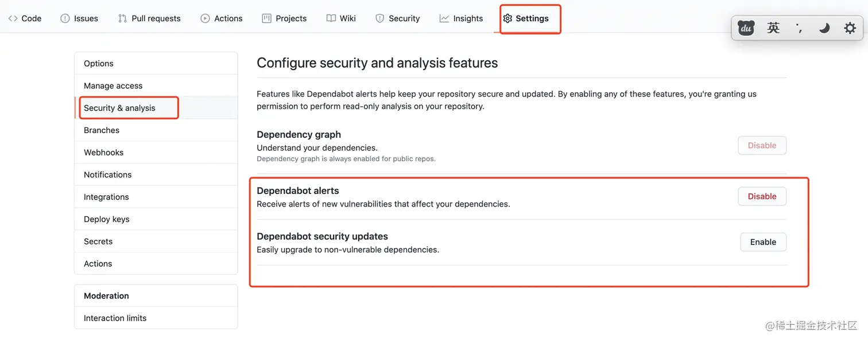Disable Dependabot alerts
The width and height of the screenshot is (868, 342).
762,196
